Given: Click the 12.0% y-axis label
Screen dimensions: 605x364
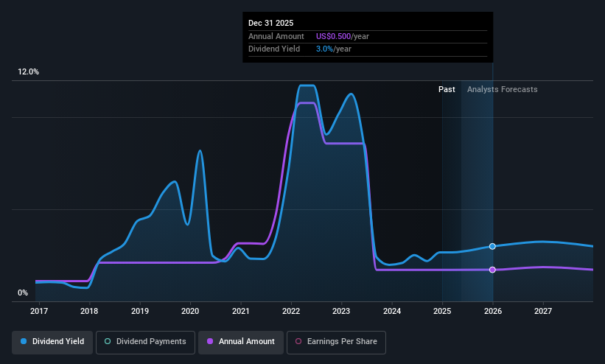Looking at the screenshot, I should pos(28,71).
